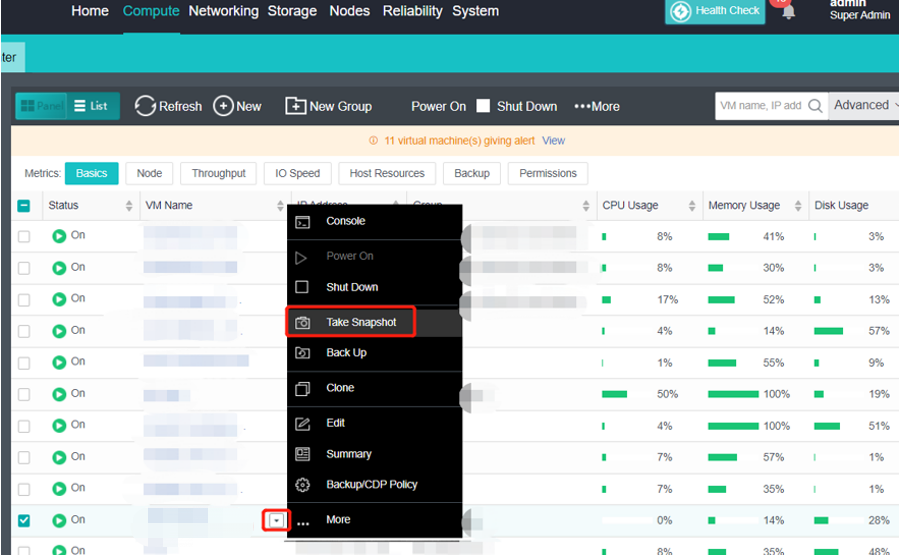Image resolution: width=899 pixels, height=555 pixels.
Task: Click the VM name search input field
Action: click(760, 106)
